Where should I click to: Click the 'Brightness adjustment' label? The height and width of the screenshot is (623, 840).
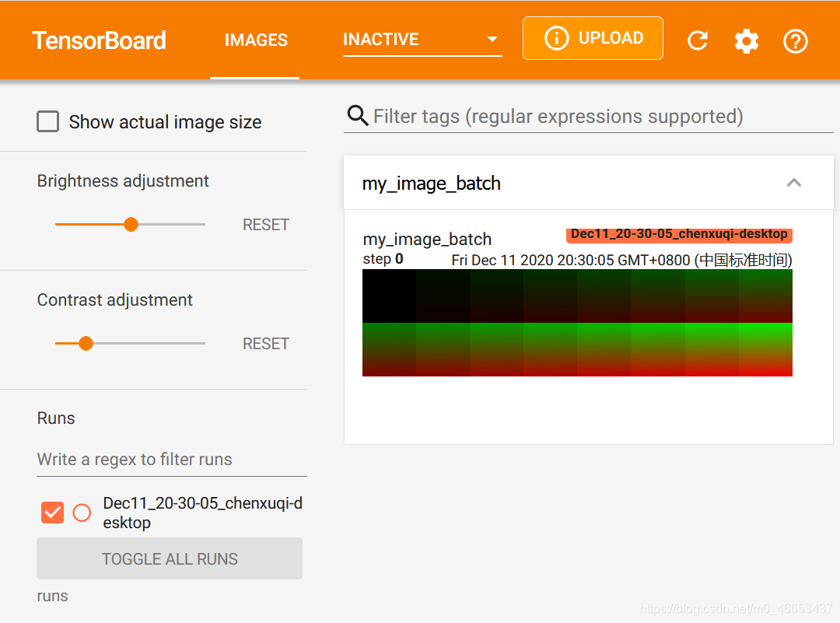[x=123, y=181]
